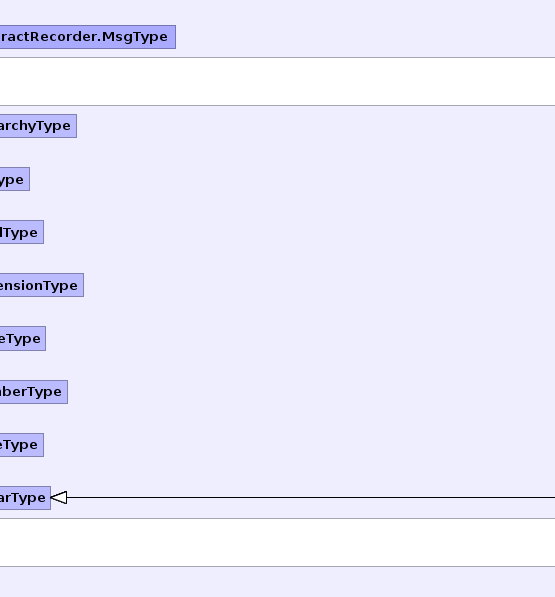
Task: Click the white band below MsgType section
Action: [278, 81]
